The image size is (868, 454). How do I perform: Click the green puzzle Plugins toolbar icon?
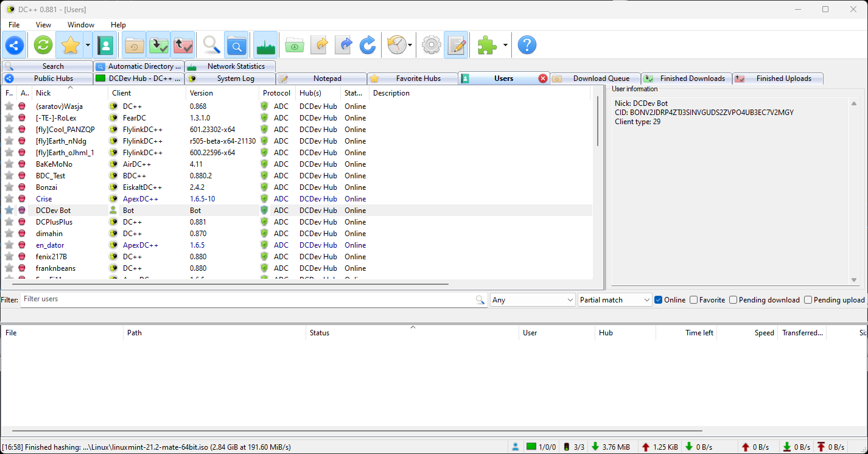point(487,45)
